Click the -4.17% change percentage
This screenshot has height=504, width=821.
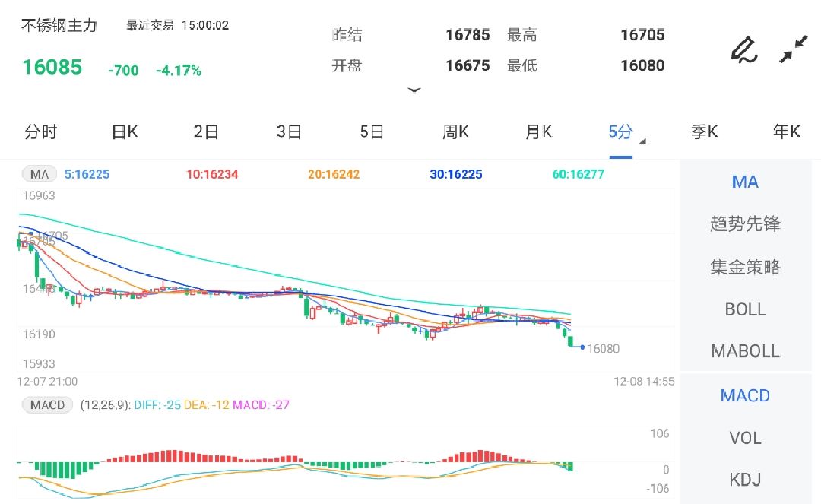179,70
